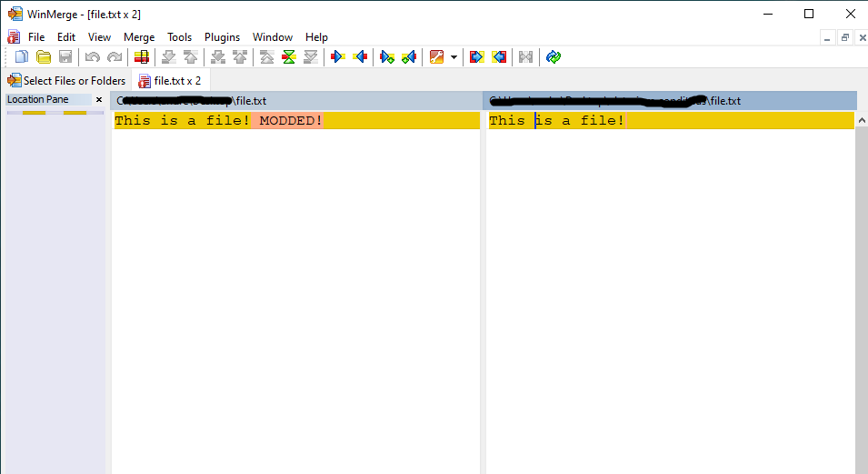This screenshot has width=868, height=474.
Task: Click the Undo arrow icon
Action: 93,56
